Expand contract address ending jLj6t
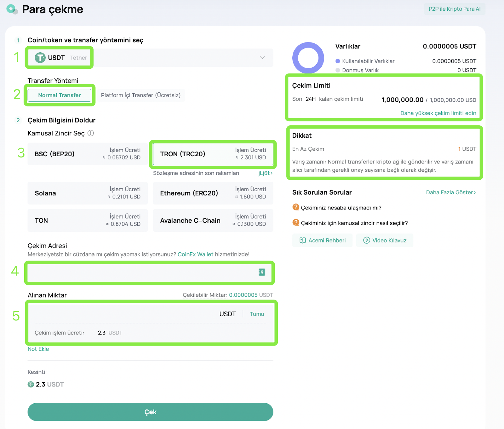Screen dimensions: 504x429 coord(265,173)
